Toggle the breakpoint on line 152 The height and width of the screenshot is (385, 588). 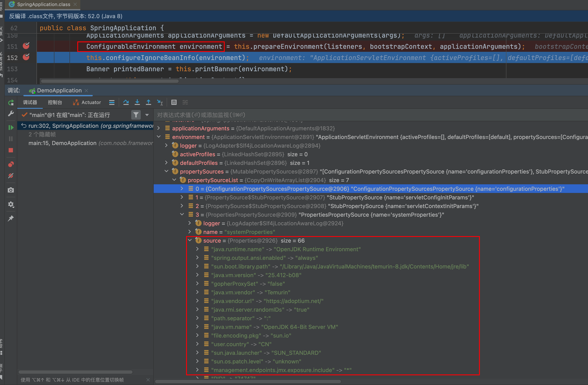click(26, 57)
